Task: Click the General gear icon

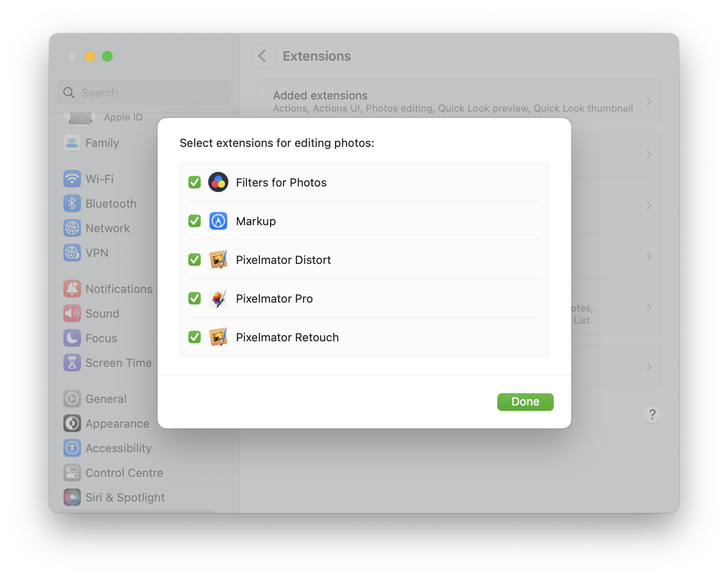Action: (x=72, y=399)
